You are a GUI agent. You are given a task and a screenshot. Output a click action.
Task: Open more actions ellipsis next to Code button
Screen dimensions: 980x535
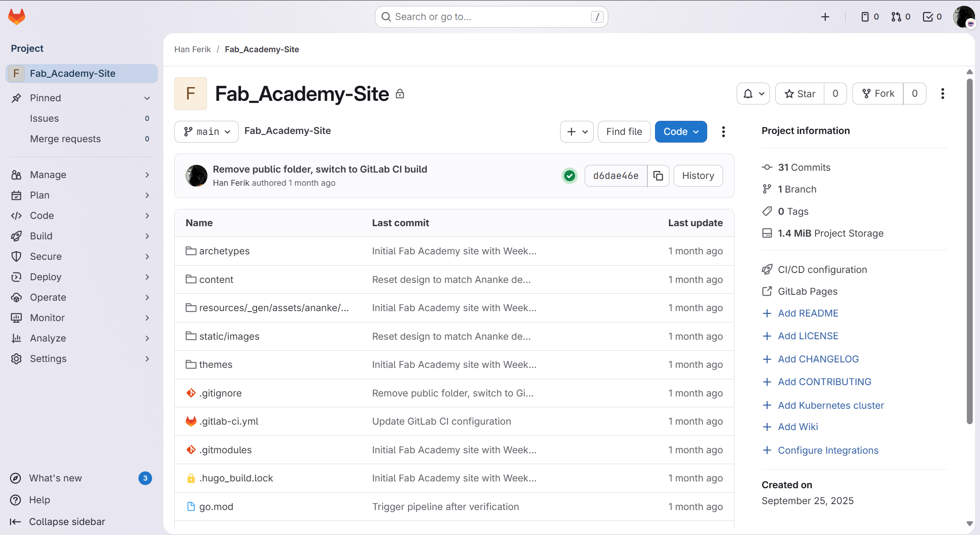pyautogui.click(x=723, y=131)
